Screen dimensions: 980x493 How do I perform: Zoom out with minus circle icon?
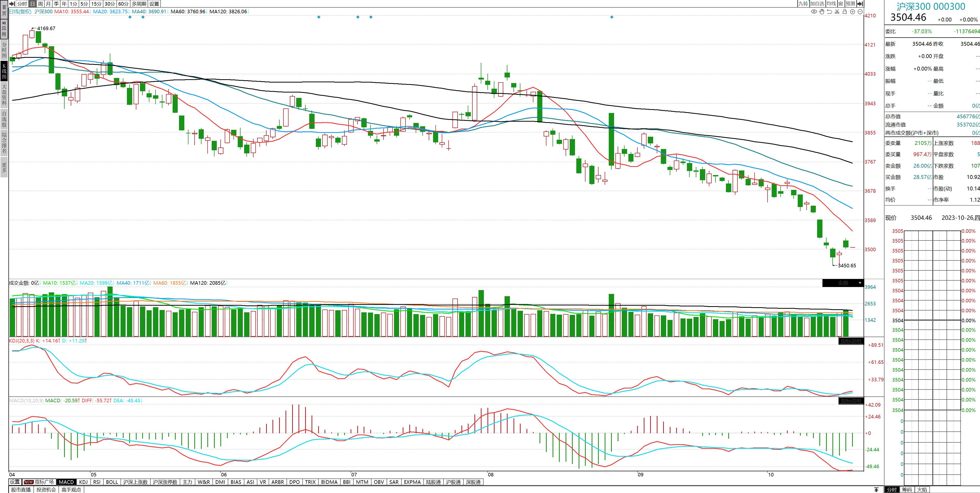pos(860,12)
